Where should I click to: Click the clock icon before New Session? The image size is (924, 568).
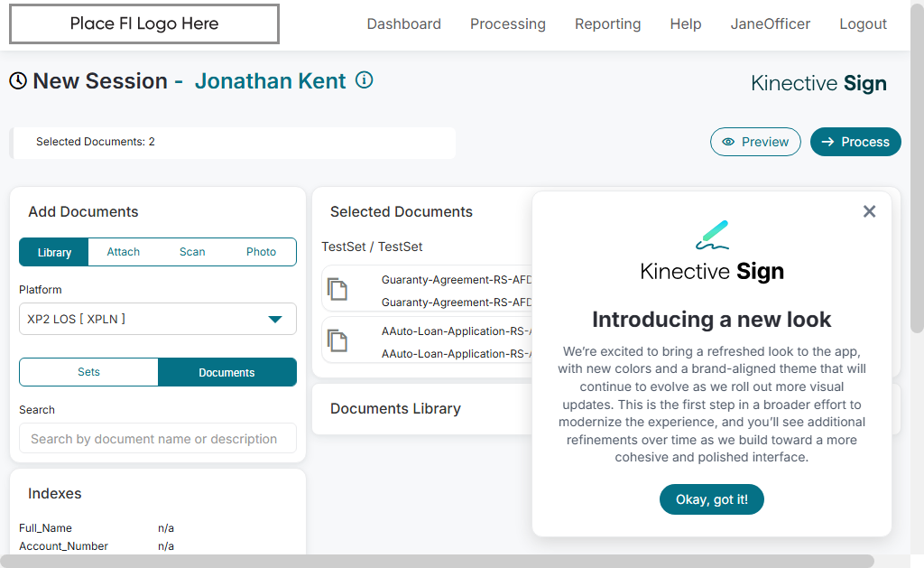[x=18, y=81]
